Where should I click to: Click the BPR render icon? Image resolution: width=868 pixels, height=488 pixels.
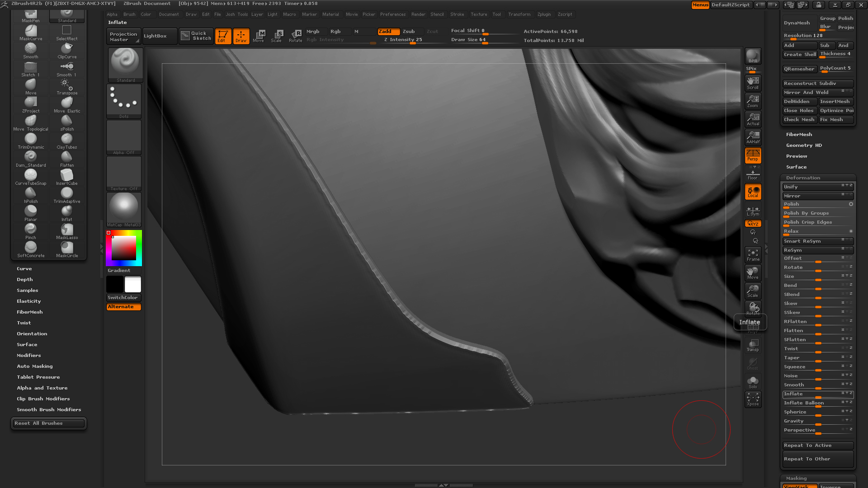pyautogui.click(x=753, y=56)
